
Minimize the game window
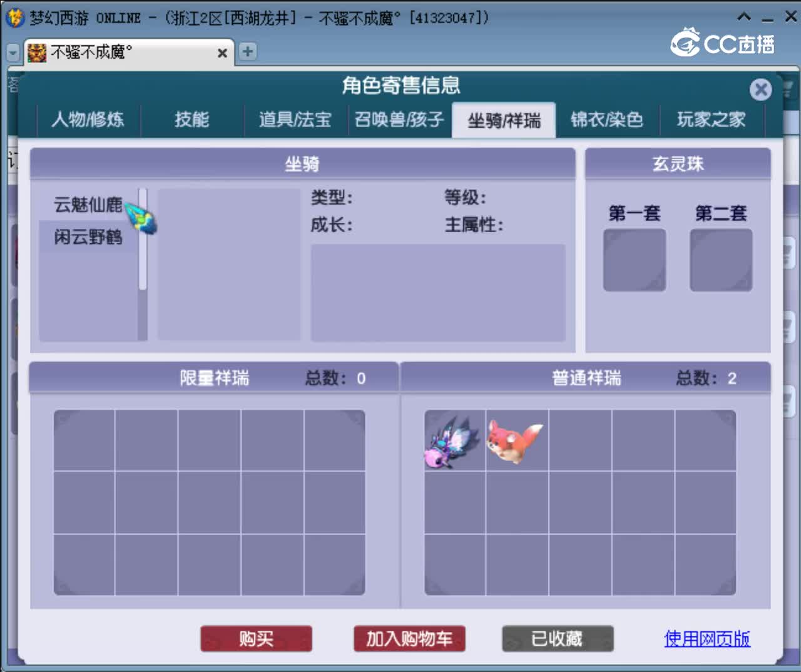click(768, 19)
